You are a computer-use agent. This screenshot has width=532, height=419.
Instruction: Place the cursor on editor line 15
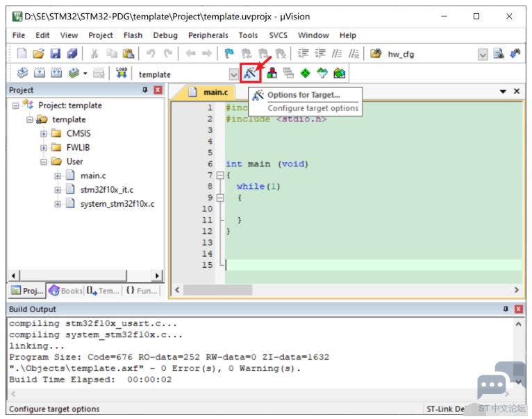(x=373, y=265)
